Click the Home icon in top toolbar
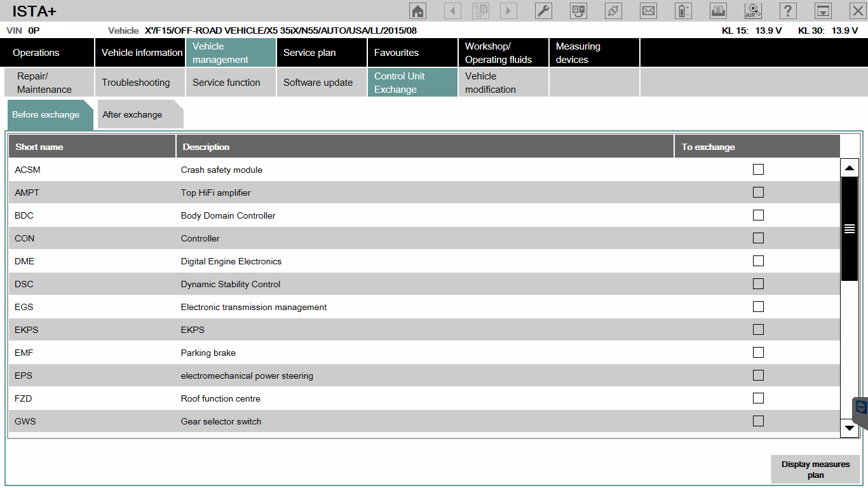Screen dimensions: 868x488 click(417, 11)
